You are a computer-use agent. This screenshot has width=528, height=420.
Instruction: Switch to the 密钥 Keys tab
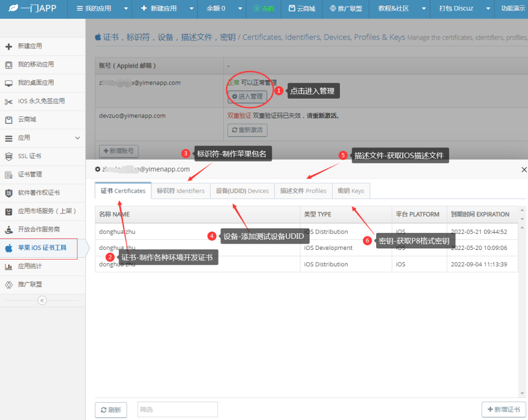coord(351,191)
